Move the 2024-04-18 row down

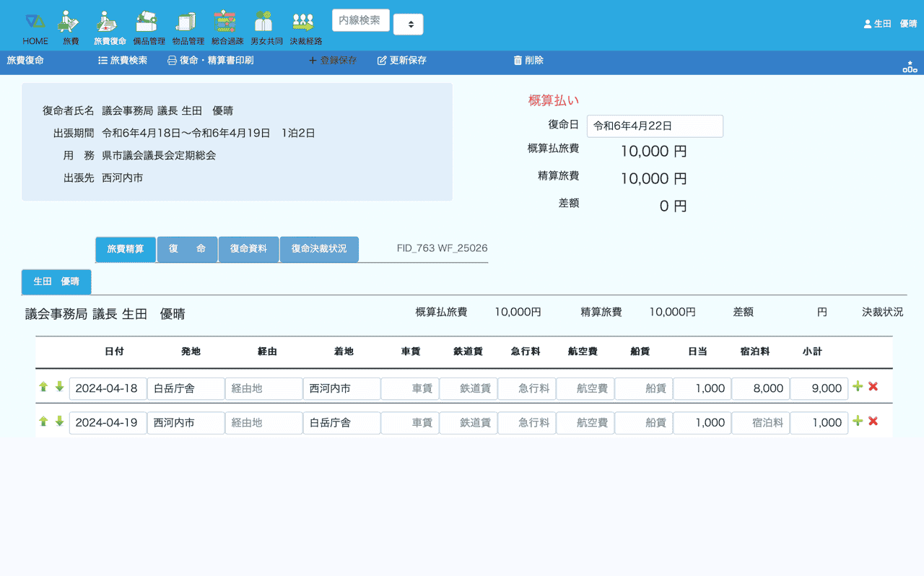[x=59, y=387]
